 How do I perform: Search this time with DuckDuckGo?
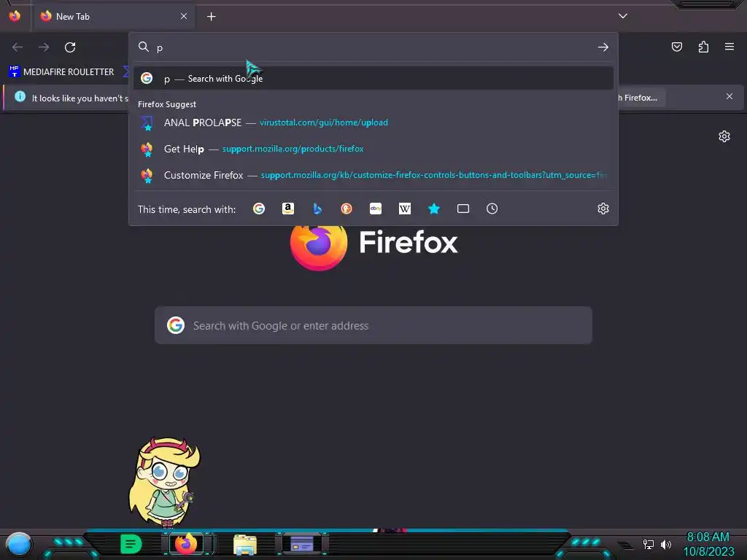[347, 209]
